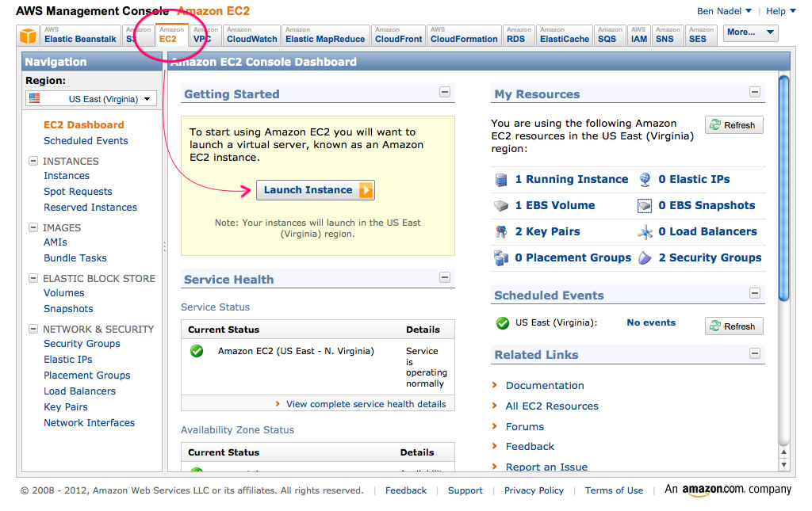Open Spot Requests in navigation
The height and width of the screenshot is (511, 812).
pyautogui.click(x=78, y=192)
